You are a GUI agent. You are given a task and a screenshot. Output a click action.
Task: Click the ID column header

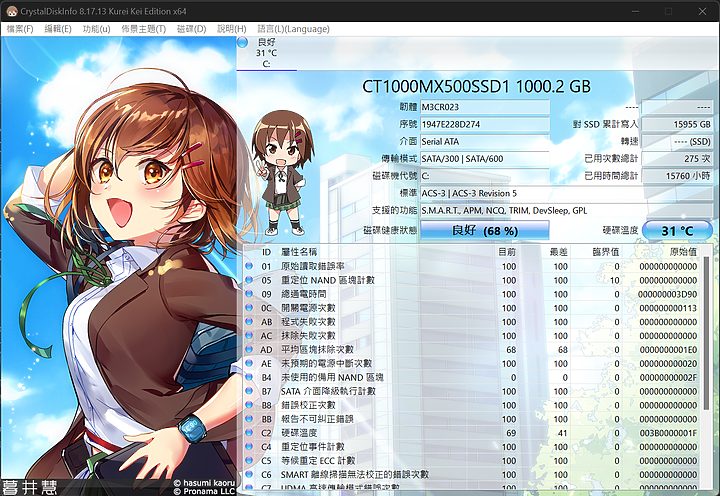266,252
